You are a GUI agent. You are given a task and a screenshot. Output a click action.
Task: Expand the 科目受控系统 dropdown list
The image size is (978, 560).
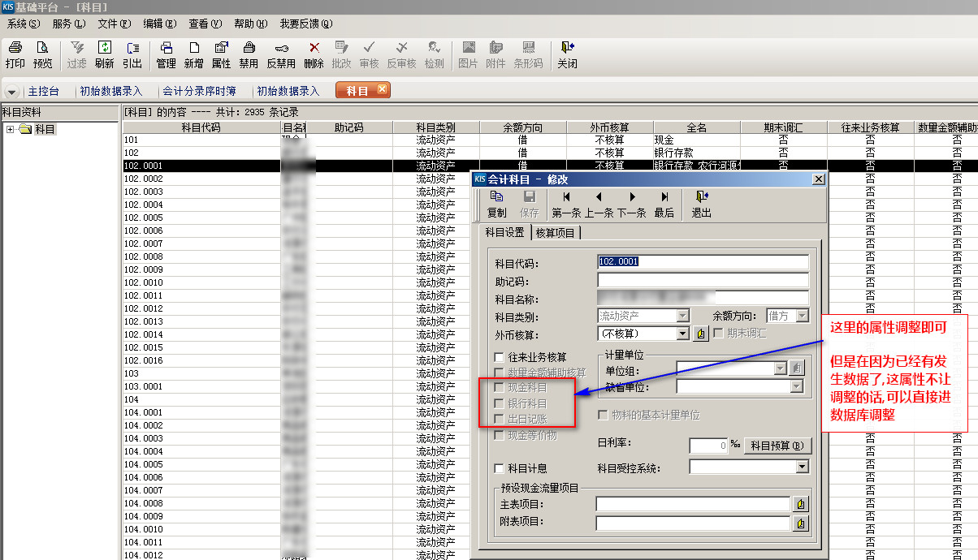tap(802, 467)
